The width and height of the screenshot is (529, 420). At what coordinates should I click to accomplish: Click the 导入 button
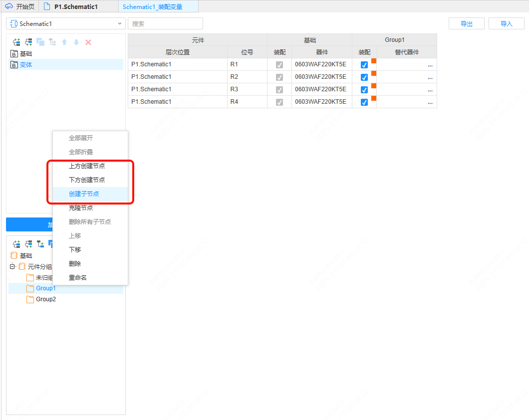[506, 23]
